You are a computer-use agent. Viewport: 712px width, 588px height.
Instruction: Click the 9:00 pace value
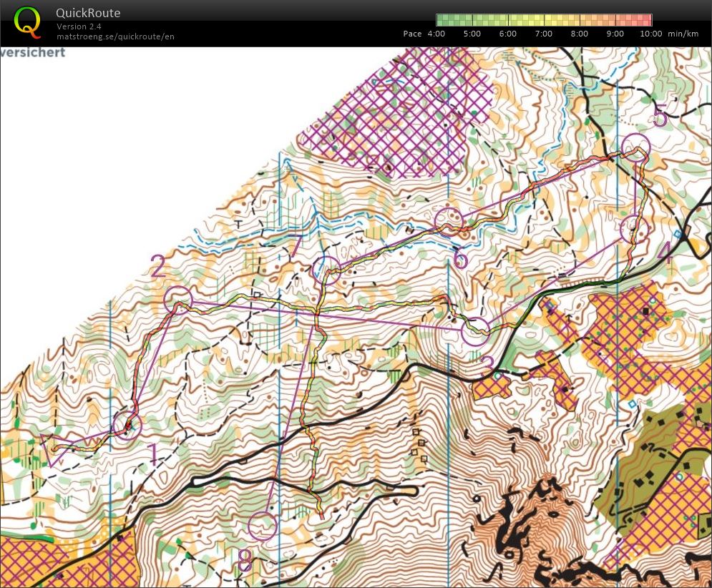point(615,34)
